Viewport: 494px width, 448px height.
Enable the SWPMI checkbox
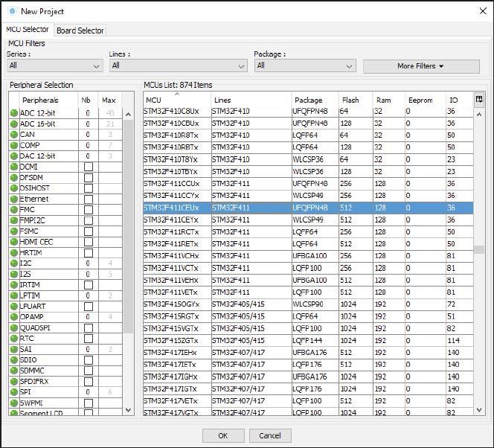89,403
